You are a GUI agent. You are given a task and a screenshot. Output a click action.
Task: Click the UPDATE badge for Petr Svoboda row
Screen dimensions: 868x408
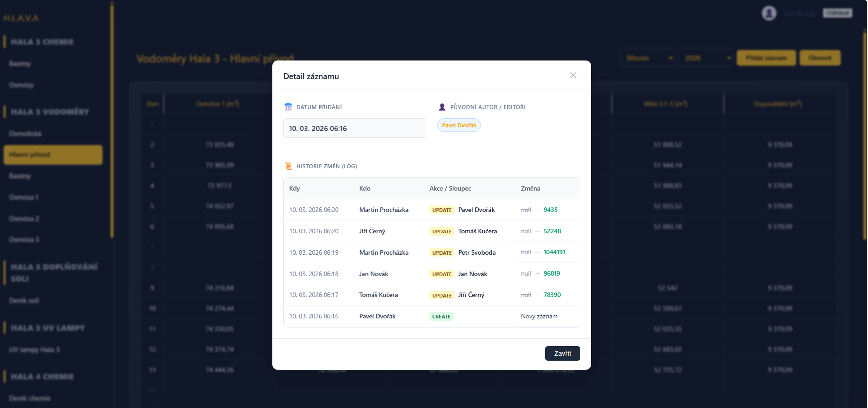point(442,253)
